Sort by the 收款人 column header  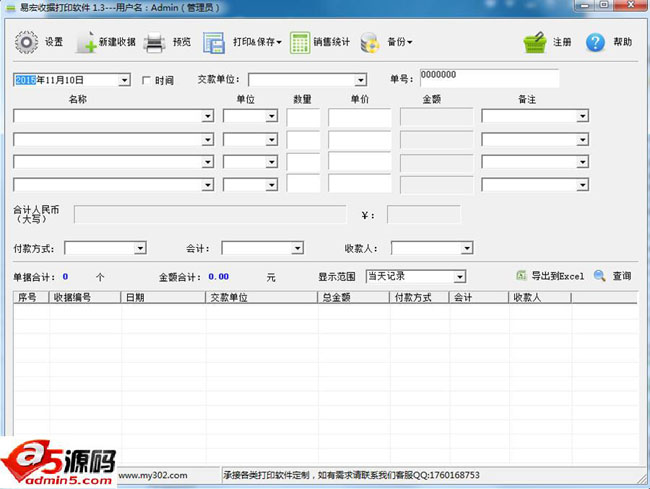click(x=540, y=297)
